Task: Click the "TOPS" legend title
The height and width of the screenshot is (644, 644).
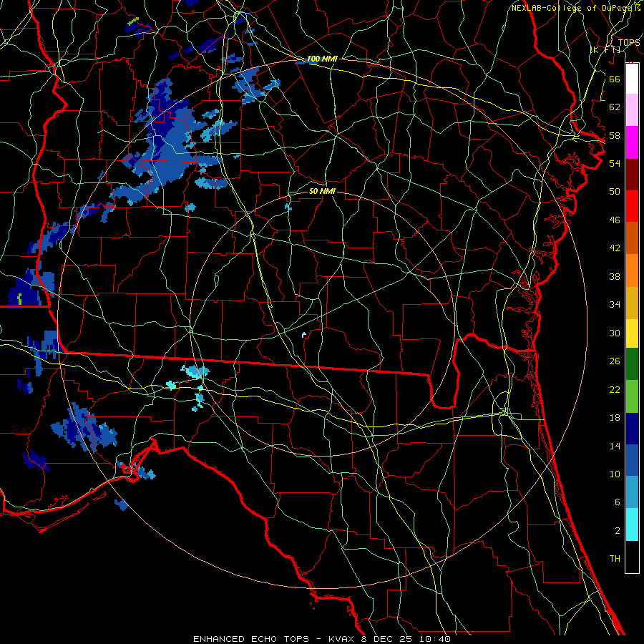Action: pyautogui.click(x=629, y=42)
